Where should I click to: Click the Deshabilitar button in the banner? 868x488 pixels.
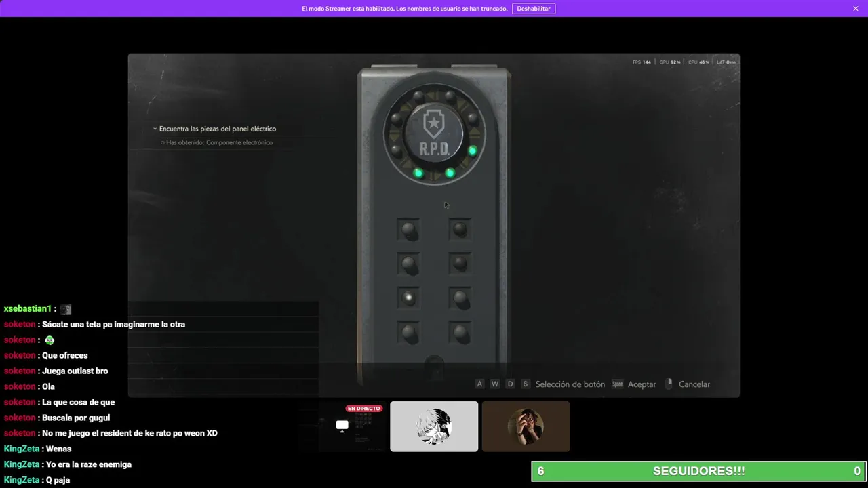coord(534,9)
